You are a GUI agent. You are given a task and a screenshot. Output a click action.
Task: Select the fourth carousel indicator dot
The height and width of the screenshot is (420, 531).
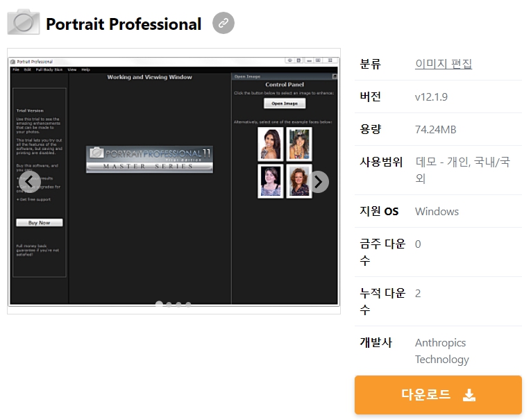click(188, 304)
